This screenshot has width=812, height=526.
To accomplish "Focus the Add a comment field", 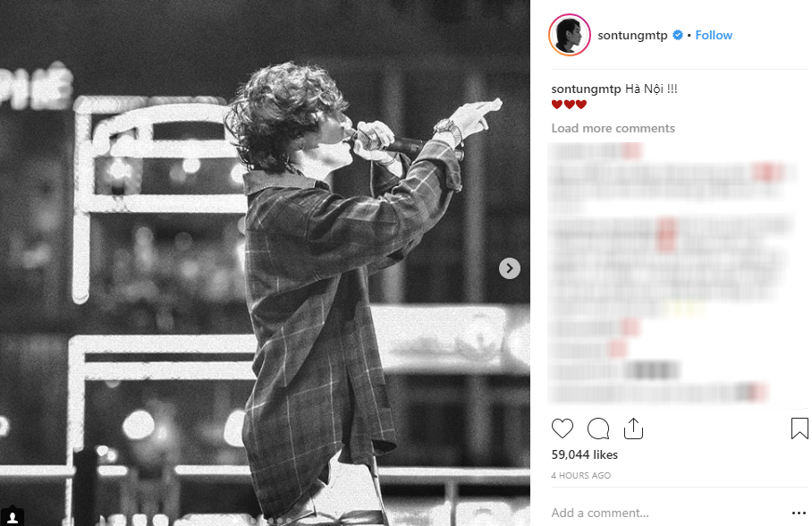I will 668,513.
